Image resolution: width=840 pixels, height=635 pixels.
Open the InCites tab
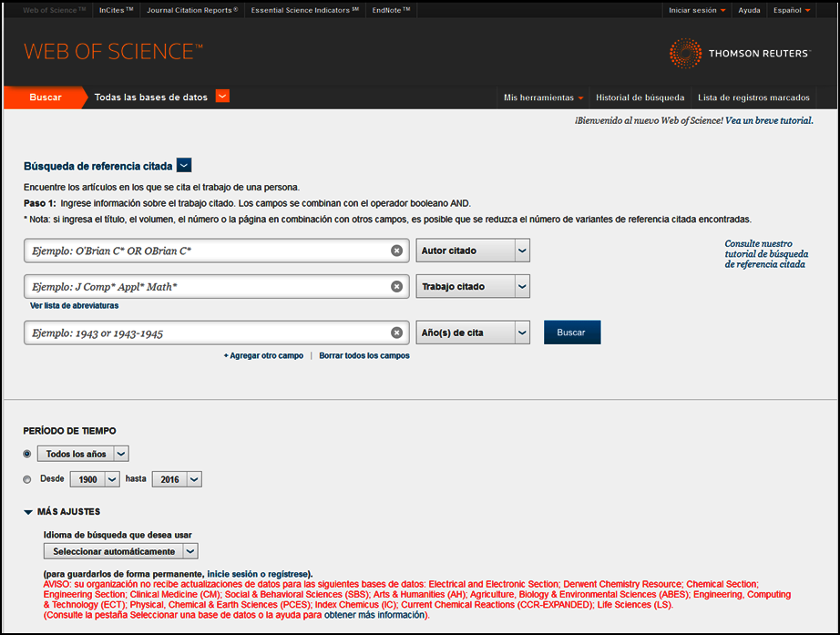pos(117,10)
